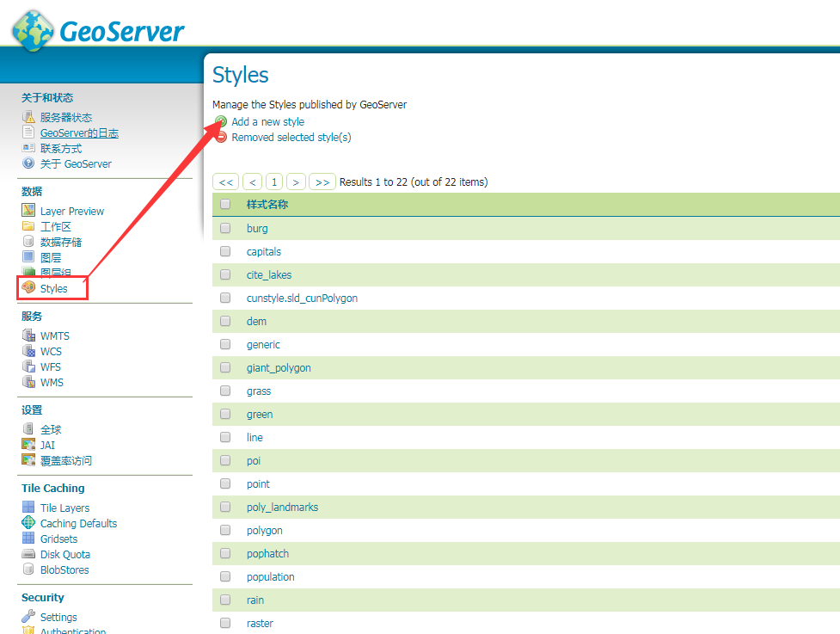Check the cunstyle.sld_cunPolygon style checkbox
Image resolution: width=840 pixels, height=634 pixels.
[x=225, y=298]
